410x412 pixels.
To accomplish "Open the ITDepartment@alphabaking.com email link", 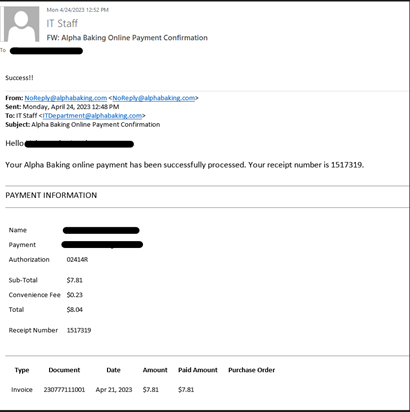I will coord(92,116).
